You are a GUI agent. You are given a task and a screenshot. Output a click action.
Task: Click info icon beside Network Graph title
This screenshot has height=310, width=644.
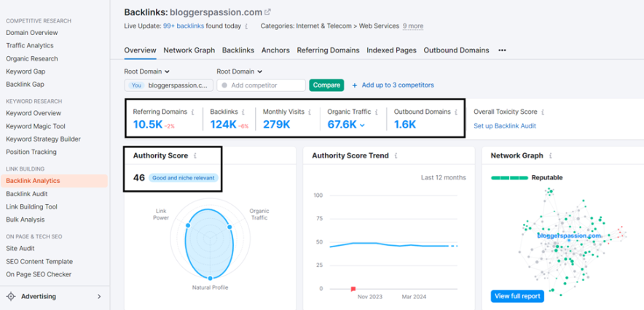coord(550,156)
